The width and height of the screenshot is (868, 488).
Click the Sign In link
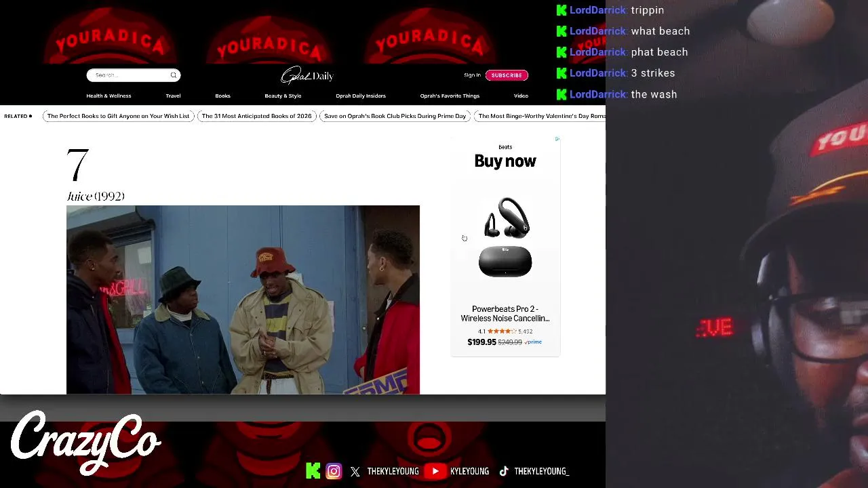coord(472,75)
